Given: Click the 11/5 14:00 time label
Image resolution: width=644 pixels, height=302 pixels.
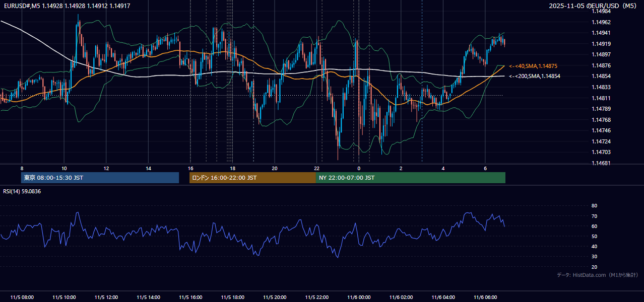Looking at the screenshot, I should pos(148,297).
